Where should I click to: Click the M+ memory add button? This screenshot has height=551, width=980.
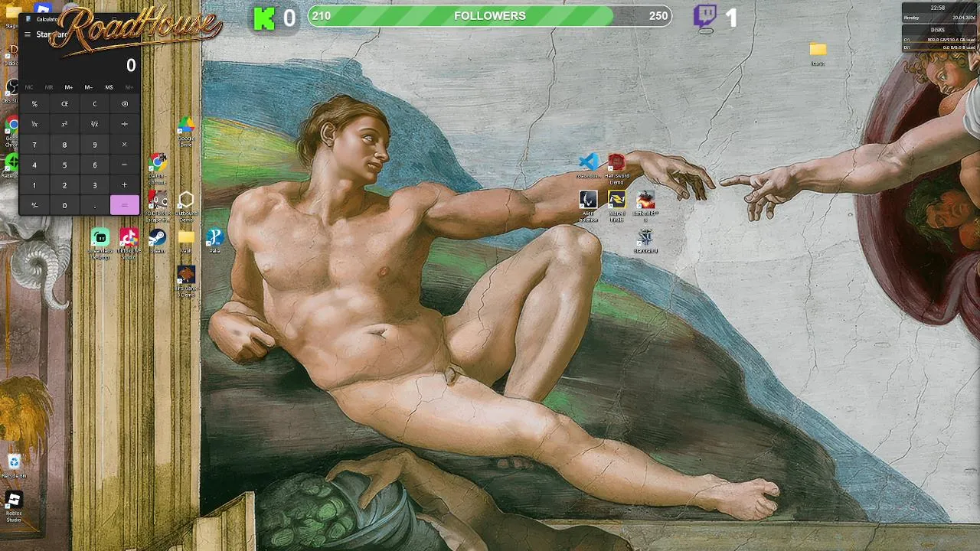tap(69, 87)
